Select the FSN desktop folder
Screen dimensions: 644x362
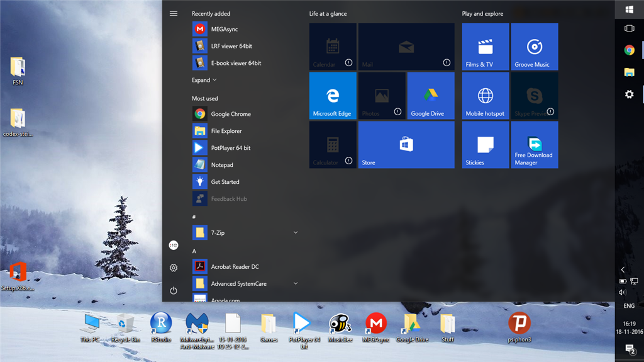point(18,71)
